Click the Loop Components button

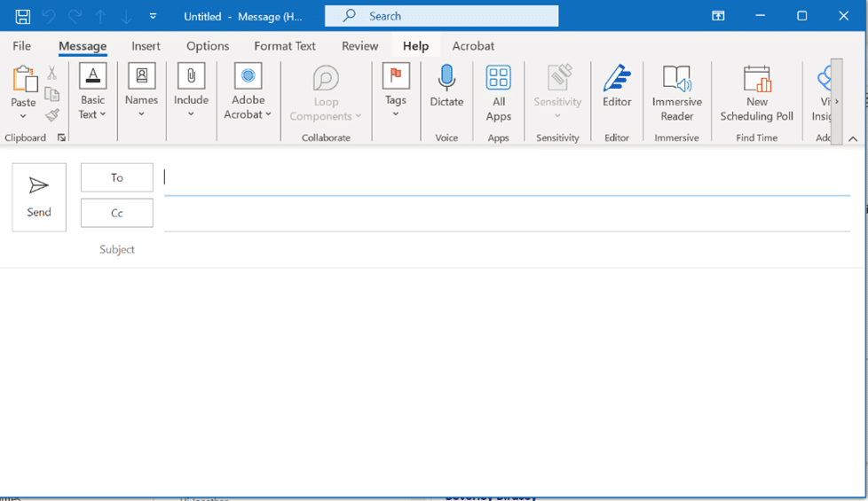326,93
